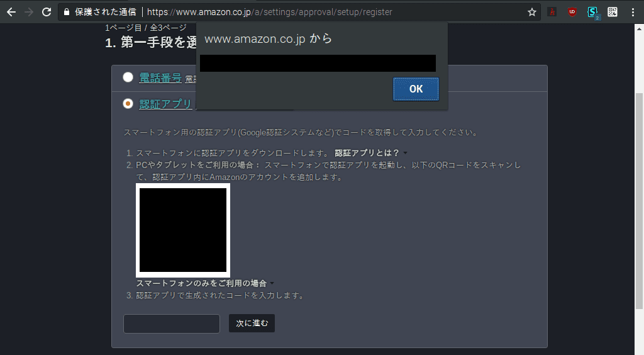
Task: Click the browser forward arrow
Action: pos(29,12)
